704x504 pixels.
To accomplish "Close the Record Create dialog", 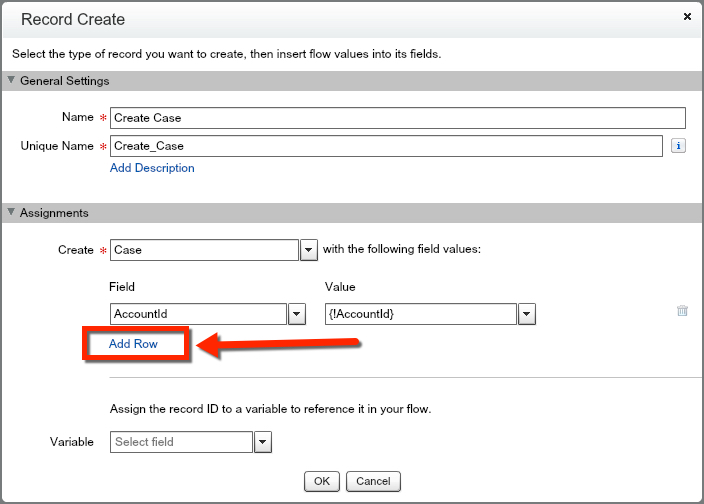I will click(x=687, y=17).
